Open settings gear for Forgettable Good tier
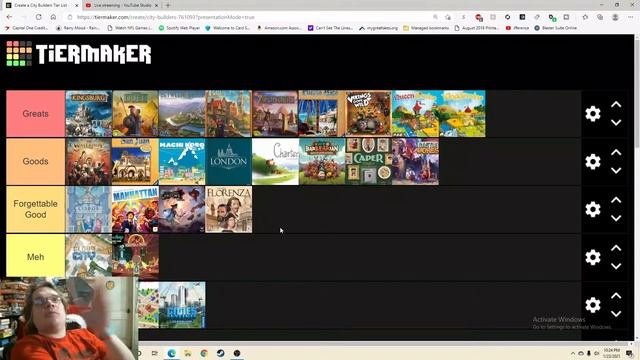The width and height of the screenshot is (640, 360). pyautogui.click(x=593, y=209)
